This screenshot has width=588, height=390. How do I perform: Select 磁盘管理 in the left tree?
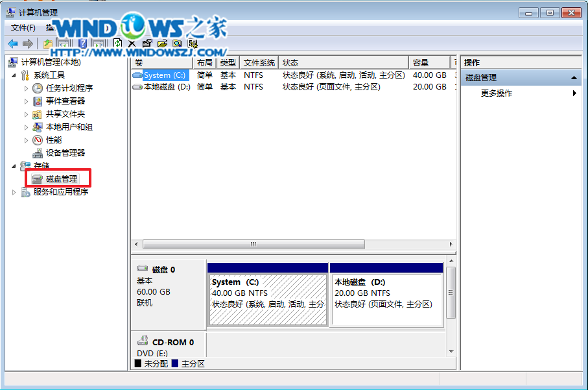tap(61, 179)
